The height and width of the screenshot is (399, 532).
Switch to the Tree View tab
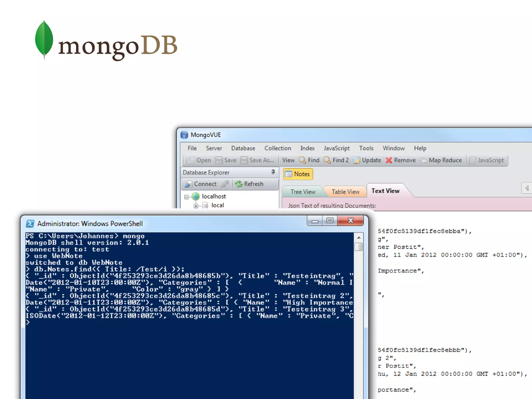click(303, 192)
